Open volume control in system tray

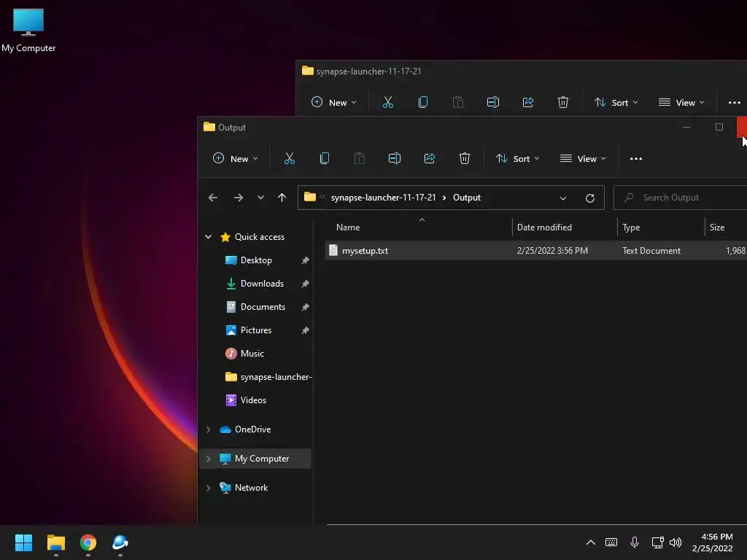[x=676, y=542]
